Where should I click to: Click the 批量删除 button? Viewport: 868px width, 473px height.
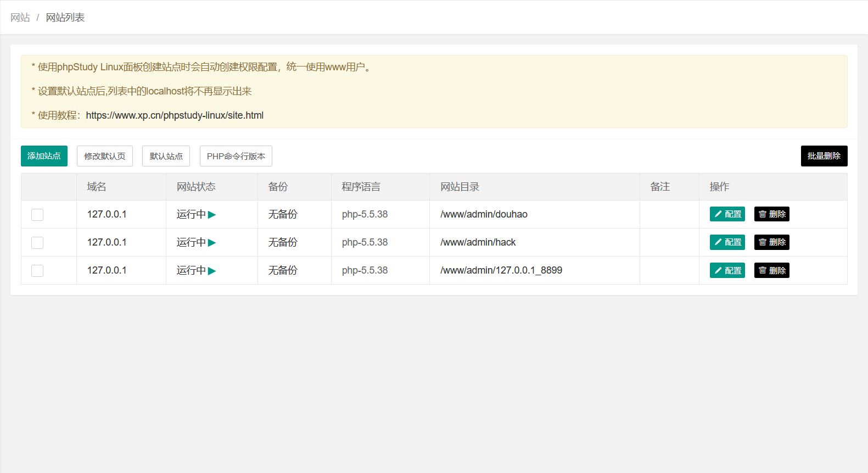point(824,156)
